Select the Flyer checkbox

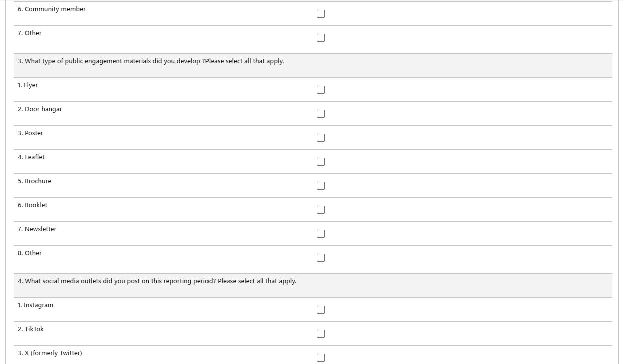point(321,90)
